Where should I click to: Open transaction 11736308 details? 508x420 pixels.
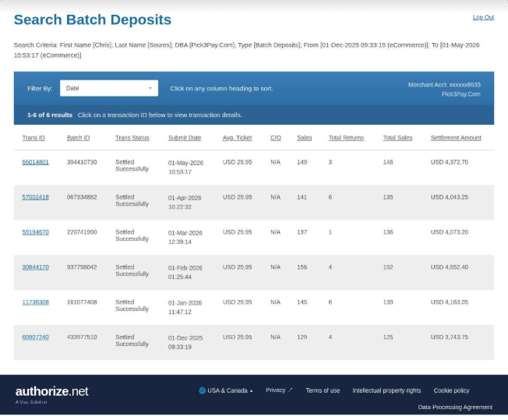coord(35,302)
